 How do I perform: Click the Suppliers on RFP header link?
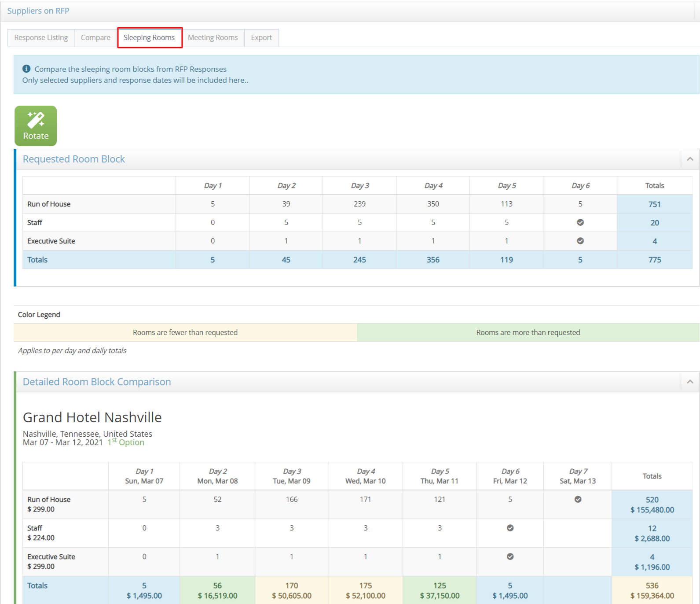click(38, 11)
